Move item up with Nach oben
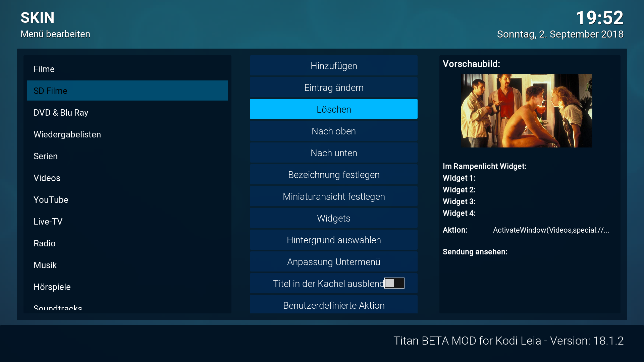644x362 pixels. 334,131
